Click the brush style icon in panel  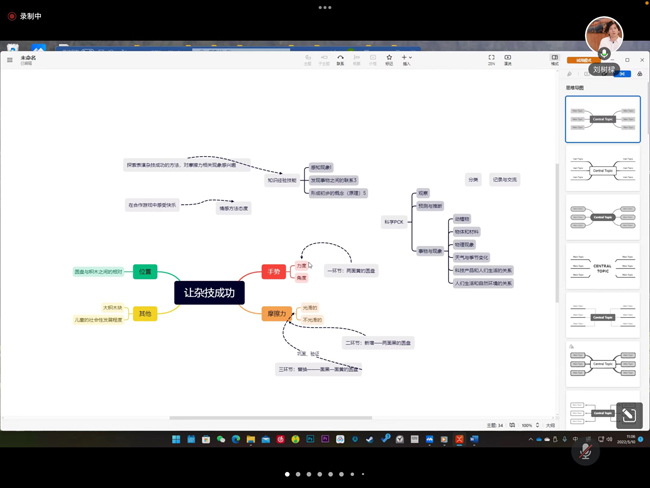570,74
